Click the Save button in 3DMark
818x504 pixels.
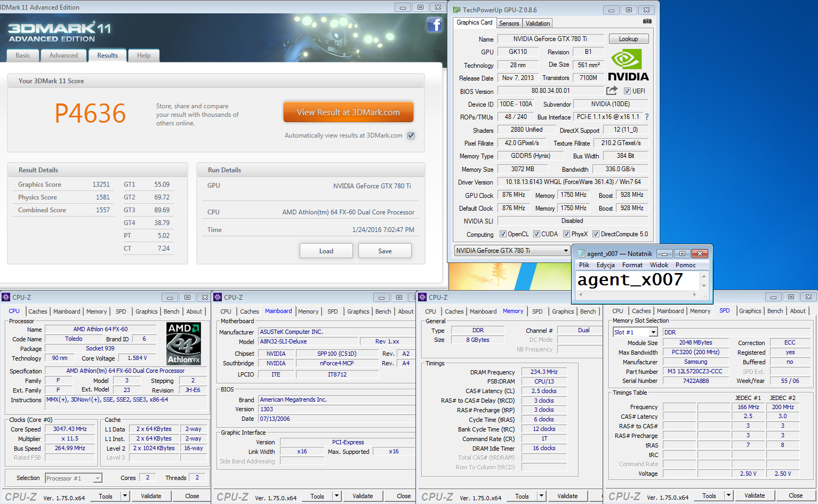coord(385,251)
